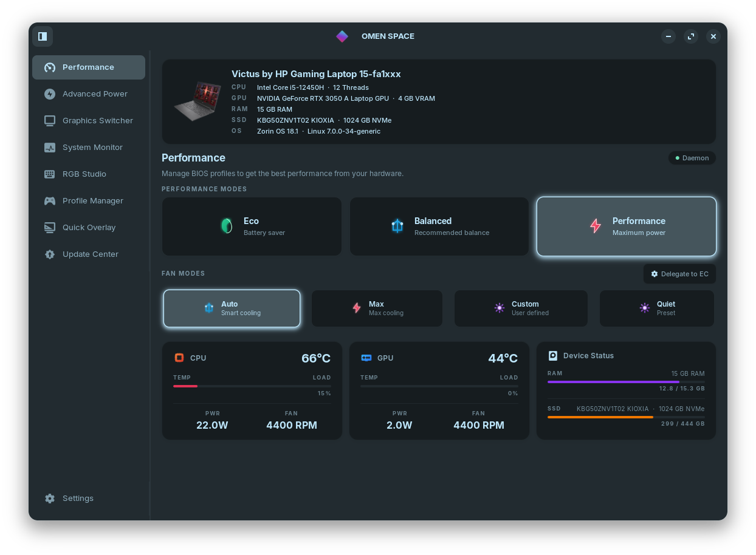Click the gear icon in Delegate to EC

(655, 274)
